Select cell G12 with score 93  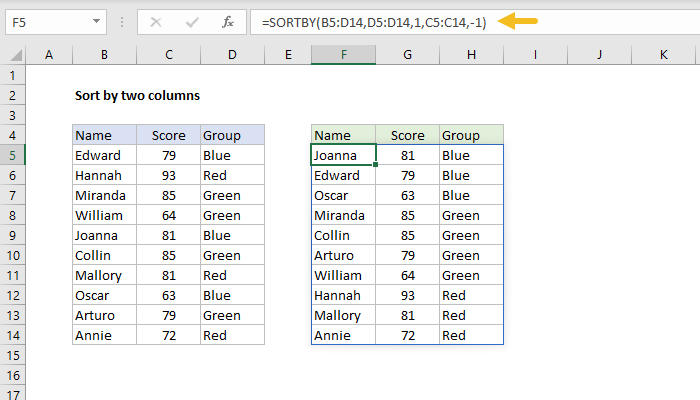click(407, 296)
